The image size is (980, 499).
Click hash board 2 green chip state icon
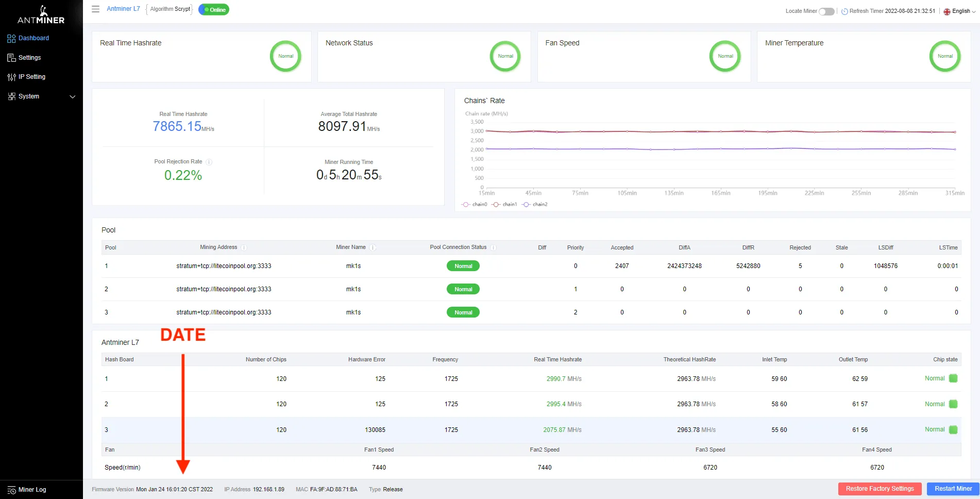pyautogui.click(x=953, y=404)
